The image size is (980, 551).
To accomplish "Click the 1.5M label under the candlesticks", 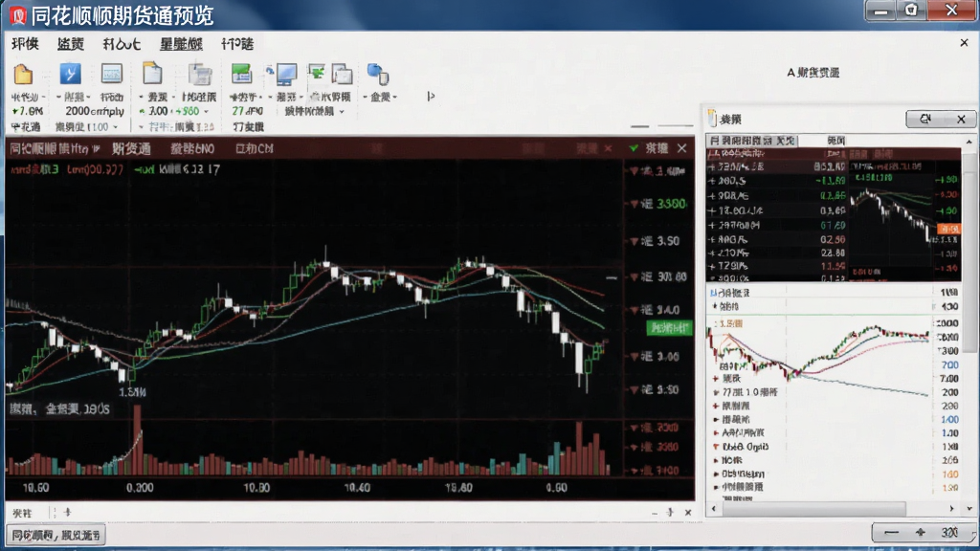I will 132,392.
